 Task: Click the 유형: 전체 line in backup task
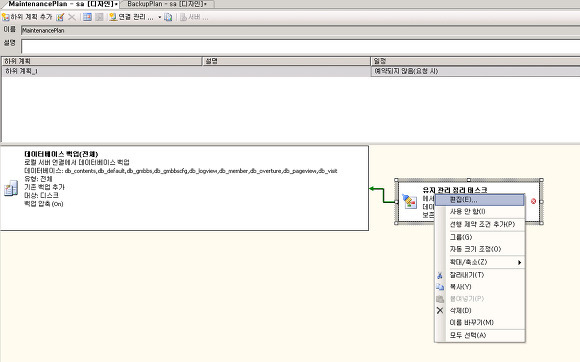click(38, 179)
